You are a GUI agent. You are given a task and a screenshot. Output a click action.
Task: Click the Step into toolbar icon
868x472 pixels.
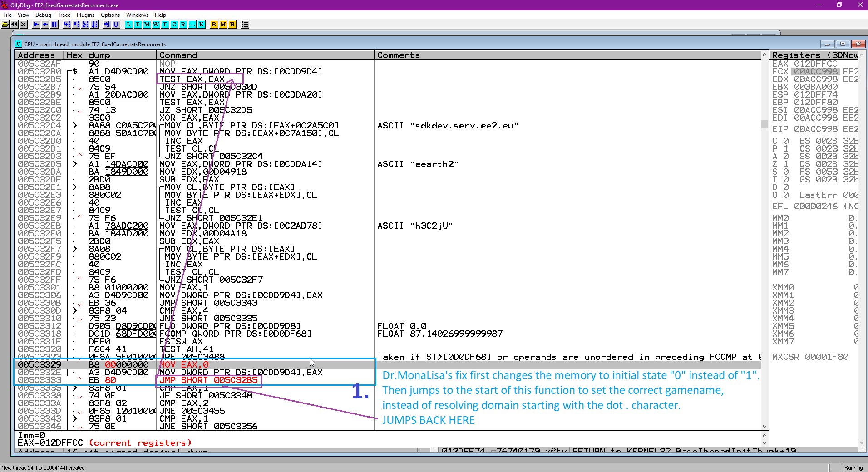click(67, 25)
